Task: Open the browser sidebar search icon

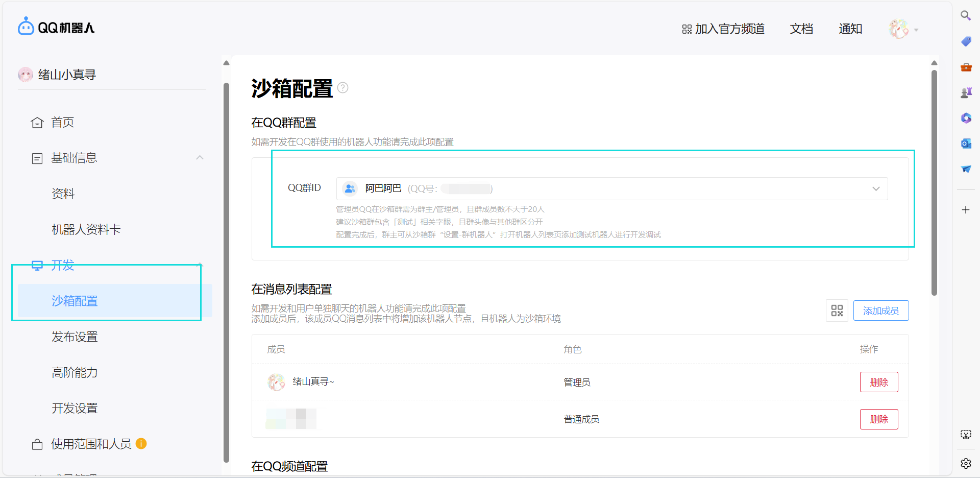Action: (965, 16)
